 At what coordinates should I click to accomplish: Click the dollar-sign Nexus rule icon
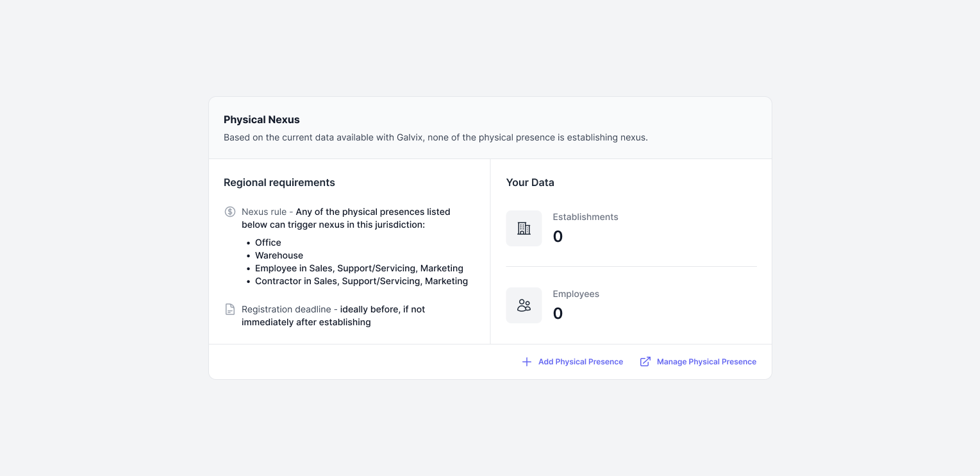tap(230, 212)
